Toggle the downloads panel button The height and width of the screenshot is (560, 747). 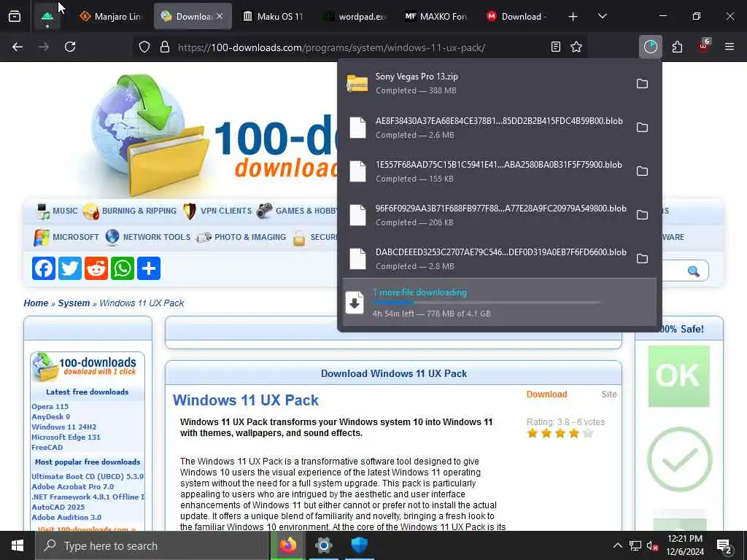point(650,47)
